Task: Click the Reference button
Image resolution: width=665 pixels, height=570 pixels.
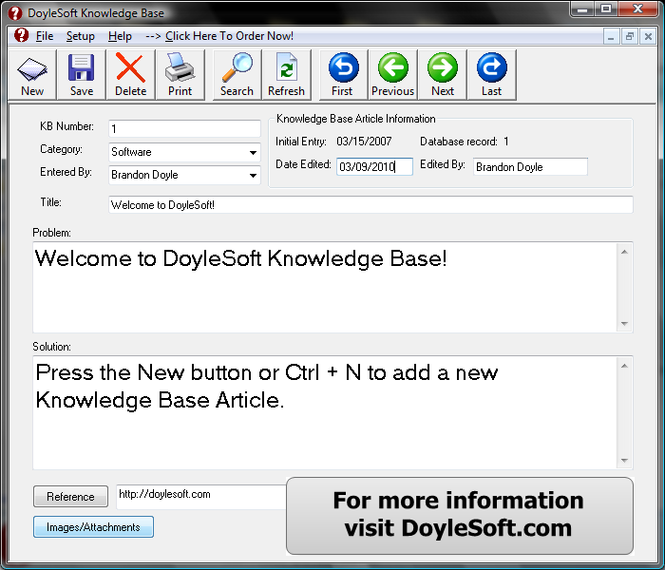Action: 70,496
